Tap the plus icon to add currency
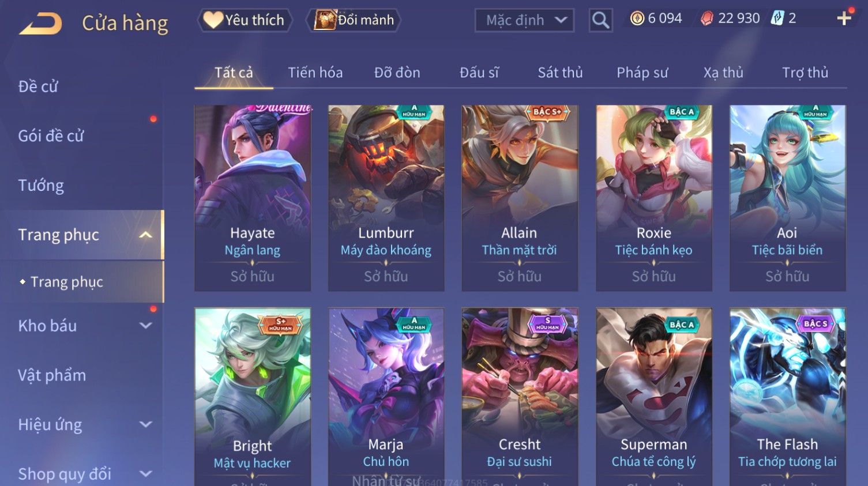868x486 pixels. 844,18
